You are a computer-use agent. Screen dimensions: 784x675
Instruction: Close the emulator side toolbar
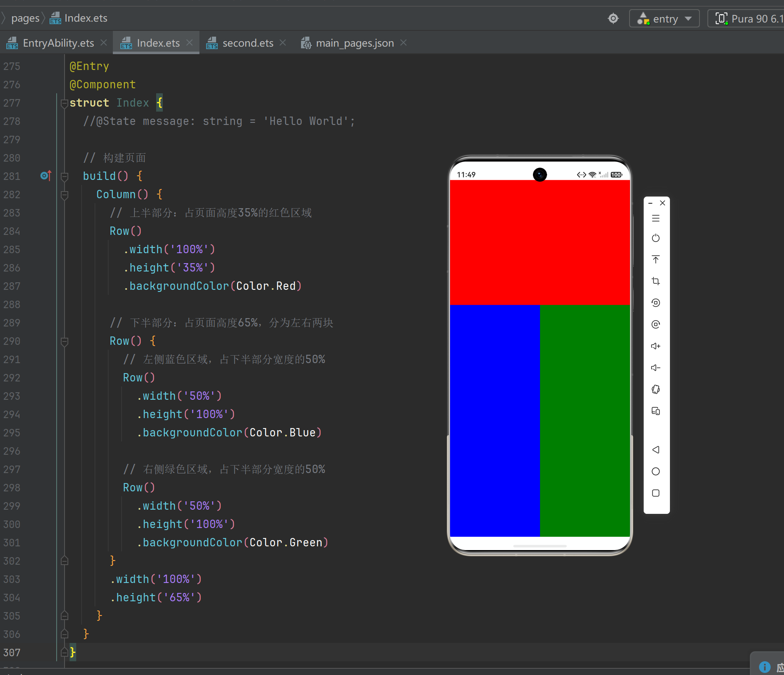coord(662,203)
